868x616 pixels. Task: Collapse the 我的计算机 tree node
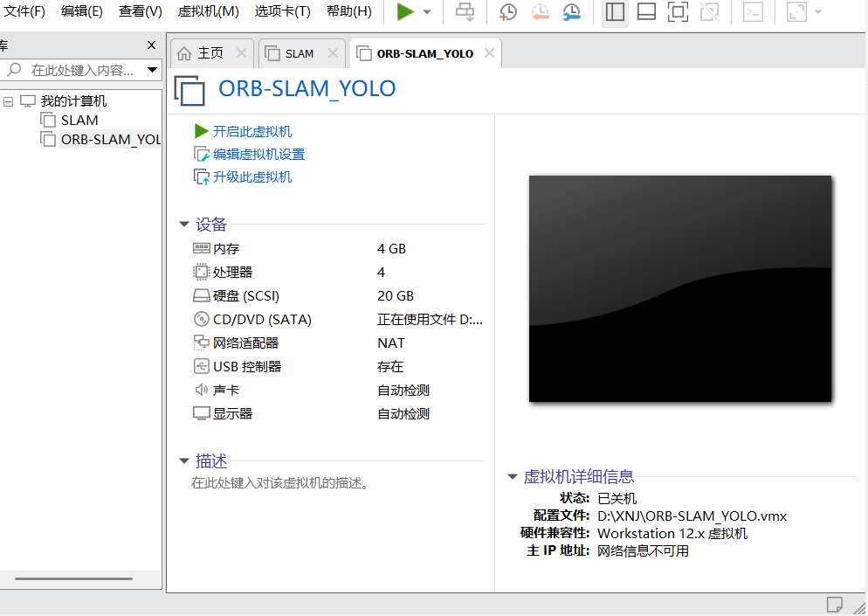pyautogui.click(x=7, y=100)
